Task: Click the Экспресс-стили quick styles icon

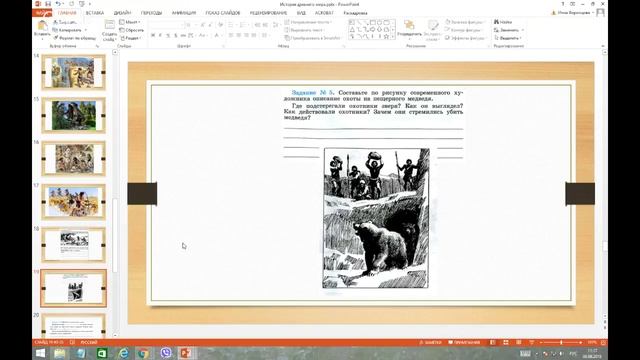Action: (x=432, y=25)
